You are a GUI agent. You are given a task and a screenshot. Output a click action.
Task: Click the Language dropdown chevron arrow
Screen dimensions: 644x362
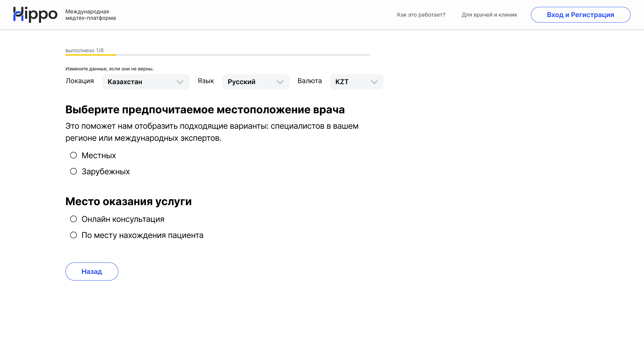280,82
